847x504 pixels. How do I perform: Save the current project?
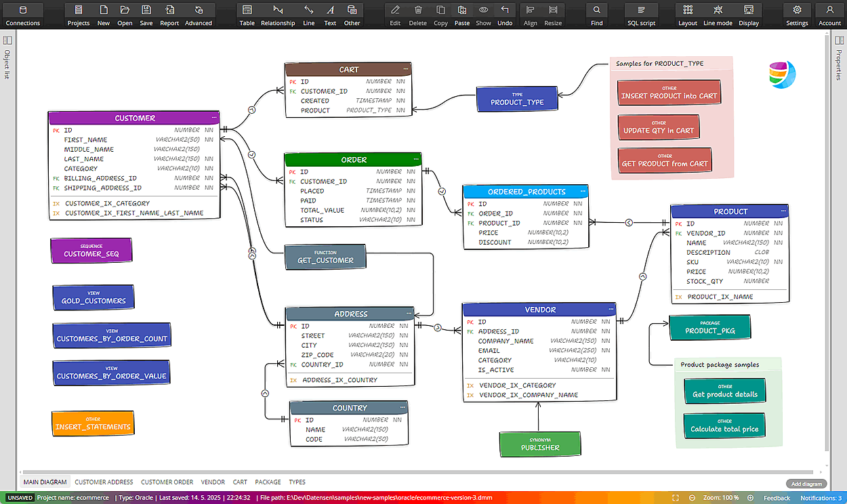click(x=146, y=14)
